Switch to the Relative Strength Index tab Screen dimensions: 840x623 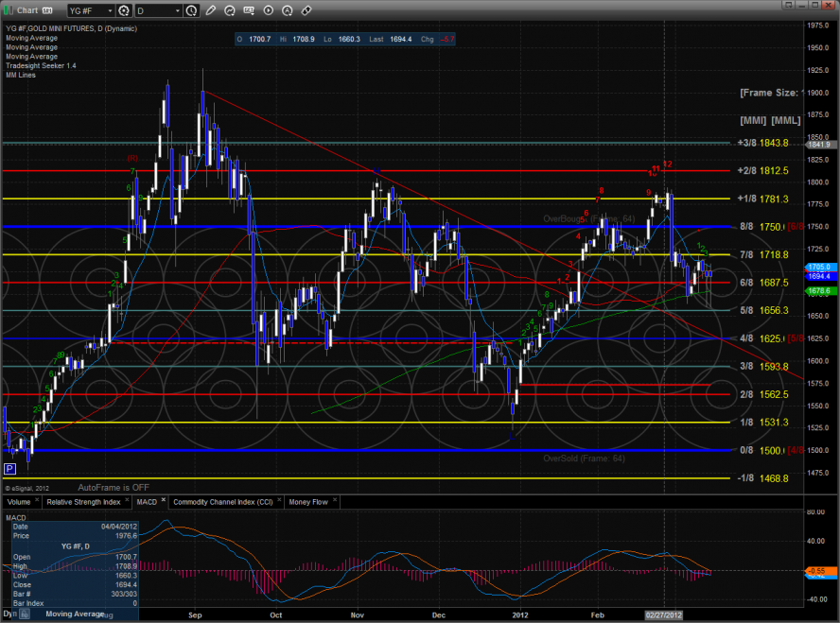pyautogui.click(x=82, y=502)
